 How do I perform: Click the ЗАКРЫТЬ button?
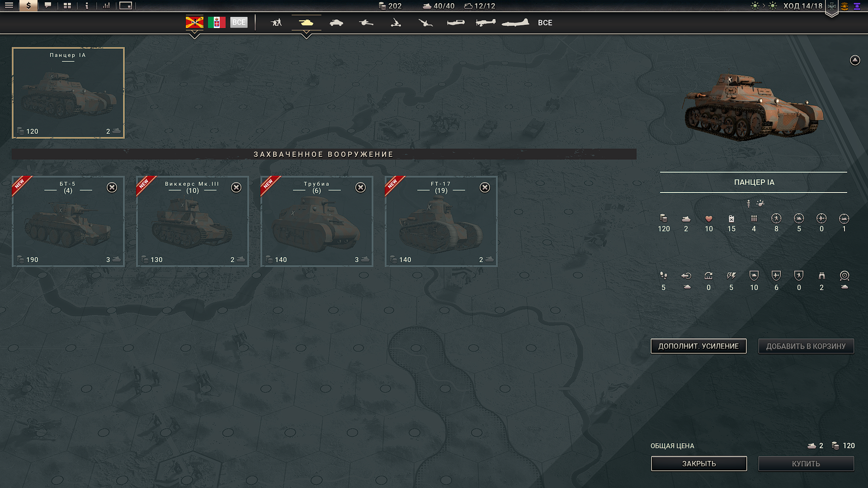(x=699, y=464)
